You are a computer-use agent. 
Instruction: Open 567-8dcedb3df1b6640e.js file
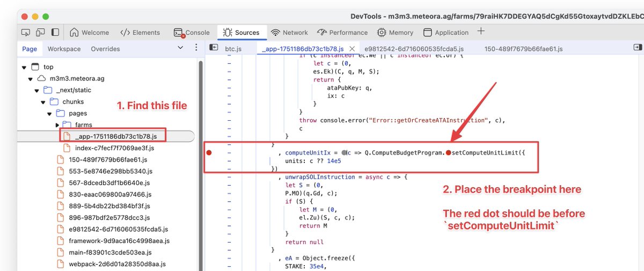pyautogui.click(x=111, y=183)
